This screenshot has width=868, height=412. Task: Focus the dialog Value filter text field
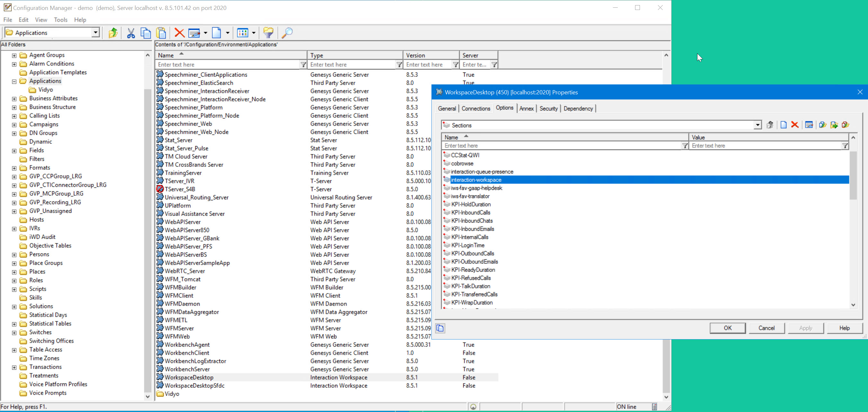pyautogui.click(x=766, y=146)
